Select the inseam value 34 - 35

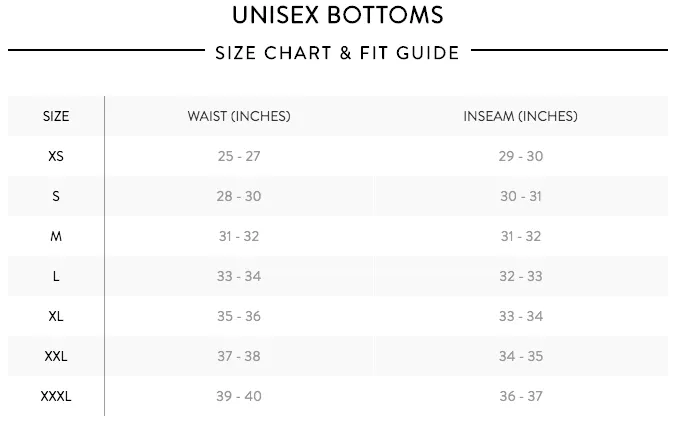tap(520, 356)
